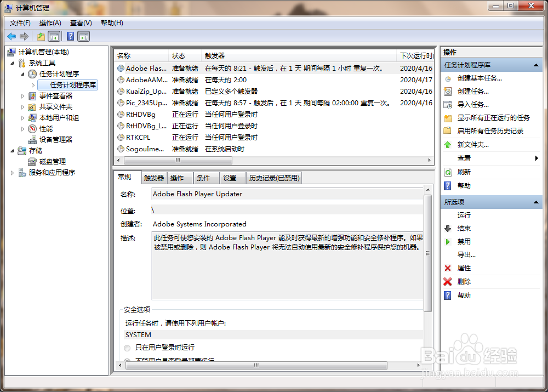Click the 系统工具 tools icon
Image resolution: width=548 pixels, height=392 pixels.
(22, 63)
